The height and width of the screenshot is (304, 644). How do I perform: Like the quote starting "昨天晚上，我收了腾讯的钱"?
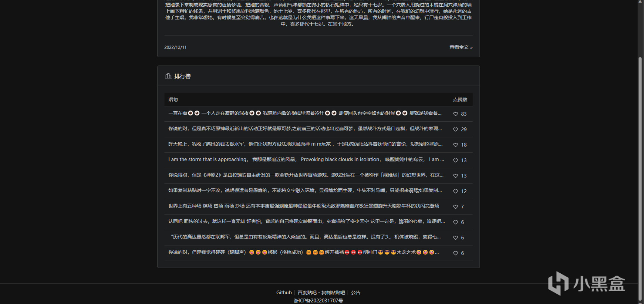coord(455,145)
